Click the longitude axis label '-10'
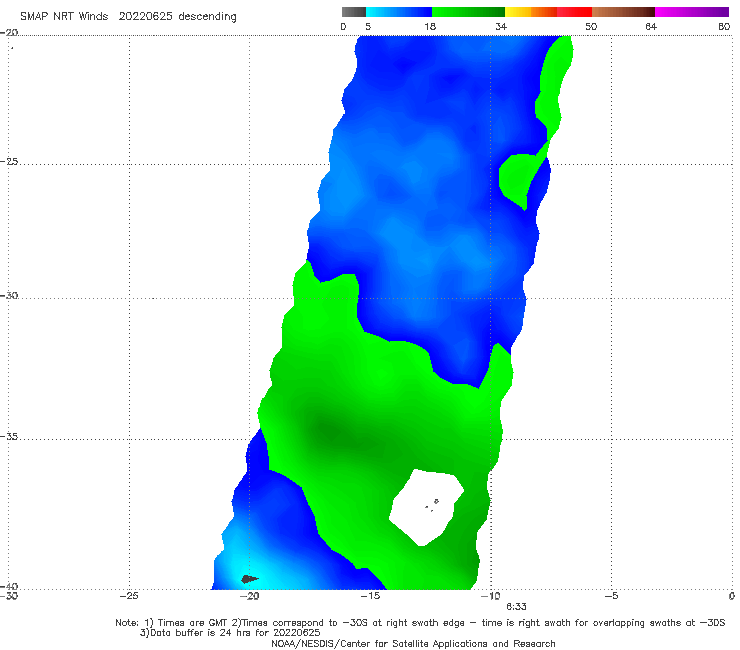Screen dimensions: 740x650 tap(490, 596)
